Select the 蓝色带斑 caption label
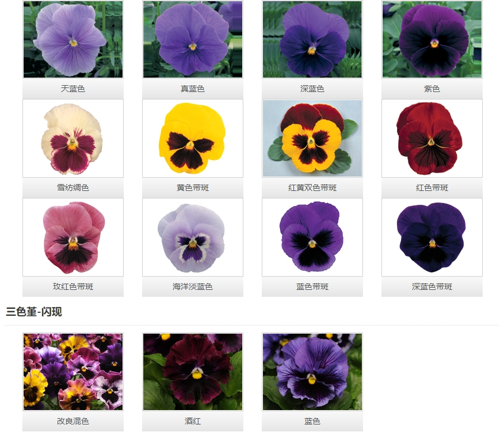The image size is (504, 436). (x=312, y=286)
